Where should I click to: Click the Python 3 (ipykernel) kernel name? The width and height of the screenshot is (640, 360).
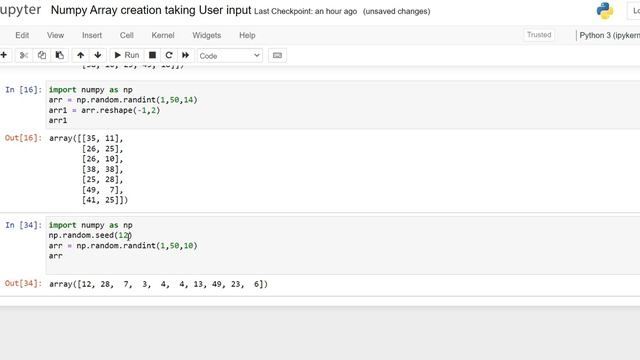(x=609, y=36)
